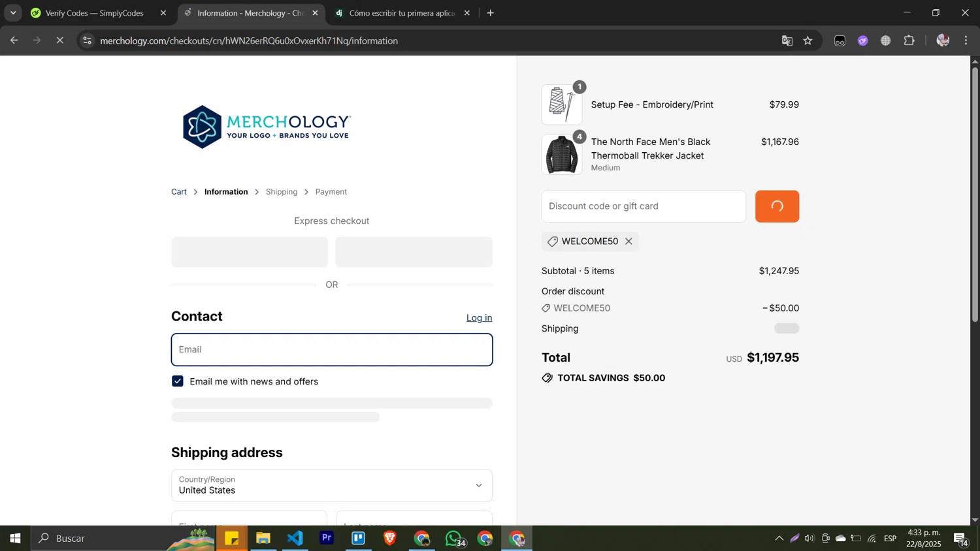Expand the Country/Region dropdown

[332, 485]
